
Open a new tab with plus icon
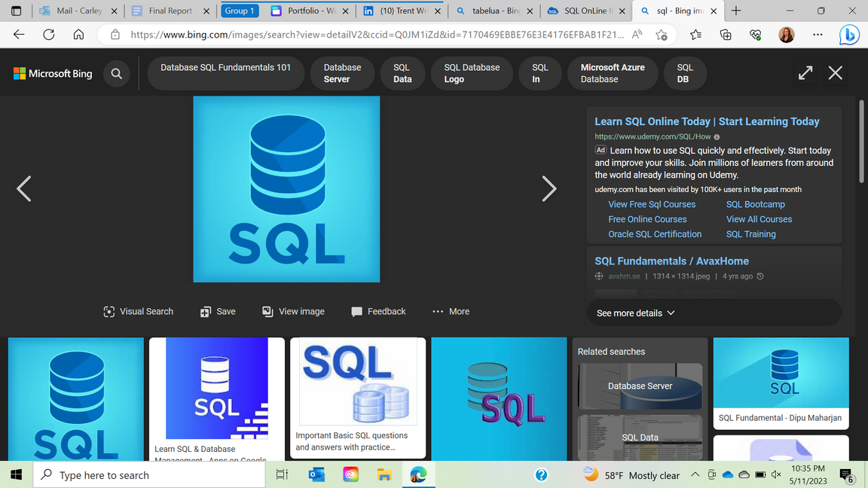735,11
